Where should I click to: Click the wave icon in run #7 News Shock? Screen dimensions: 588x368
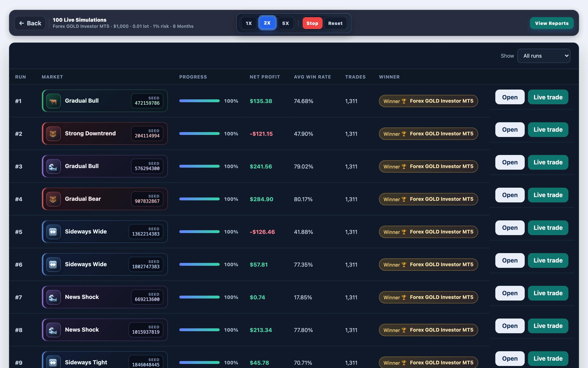pyautogui.click(x=53, y=297)
